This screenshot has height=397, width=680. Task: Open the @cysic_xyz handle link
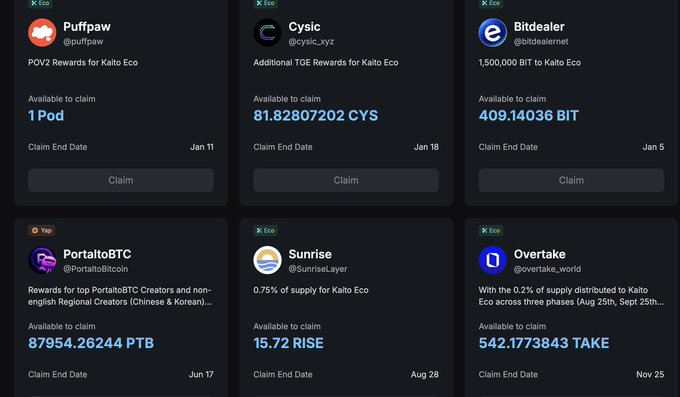click(x=311, y=42)
